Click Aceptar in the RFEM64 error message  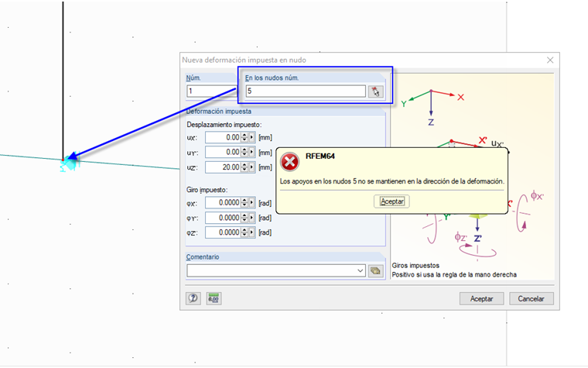pyautogui.click(x=392, y=201)
